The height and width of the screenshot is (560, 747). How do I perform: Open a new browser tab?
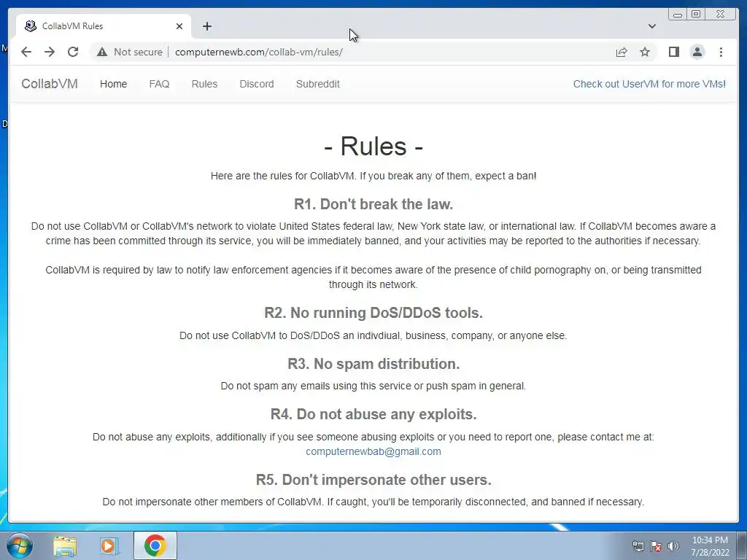click(x=206, y=26)
